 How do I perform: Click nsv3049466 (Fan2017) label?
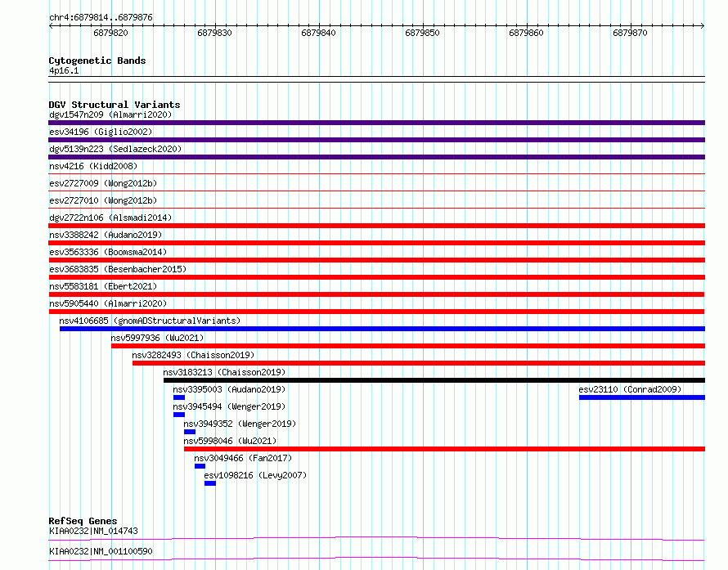point(243,458)
